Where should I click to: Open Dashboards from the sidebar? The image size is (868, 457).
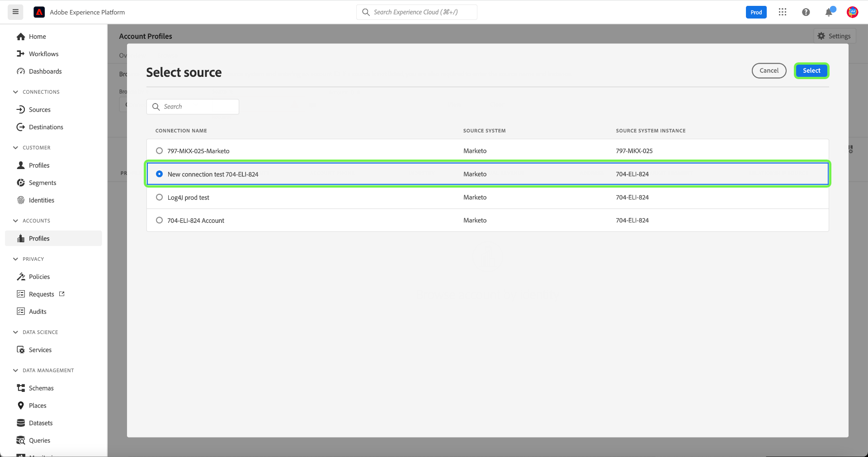[45, 71]
